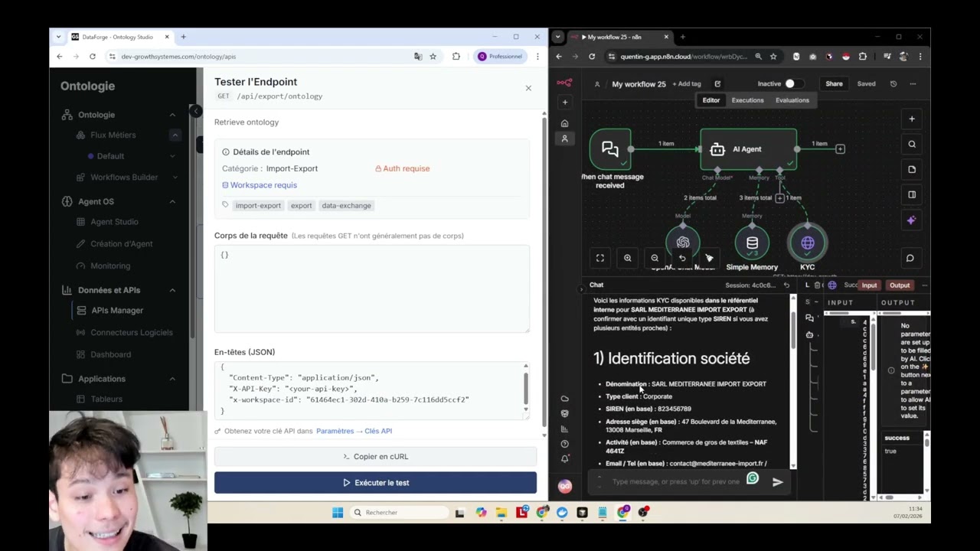The height and width of the screenshot is (551, 980).
Task: Select the Simple Memory node
Action: click(x=752, y=243)
